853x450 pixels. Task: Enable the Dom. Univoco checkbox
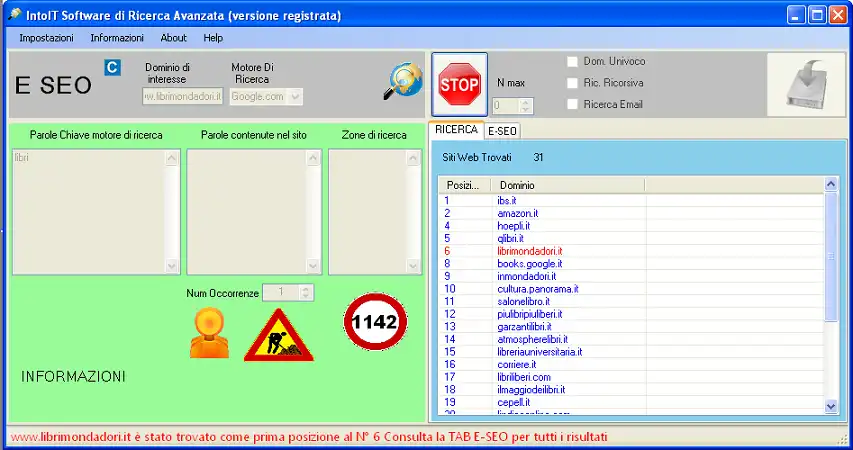pyautogui.click(x=572, y=61)
